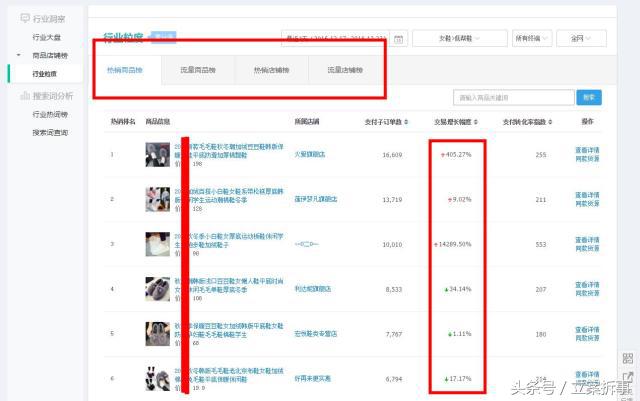
Task: Click 查看详情 for the rank 3 product
Action: point(587,240)
